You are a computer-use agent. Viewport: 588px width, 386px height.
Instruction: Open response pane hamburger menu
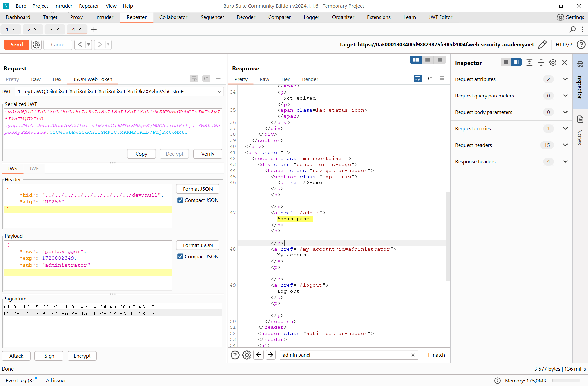pos(442,78)
